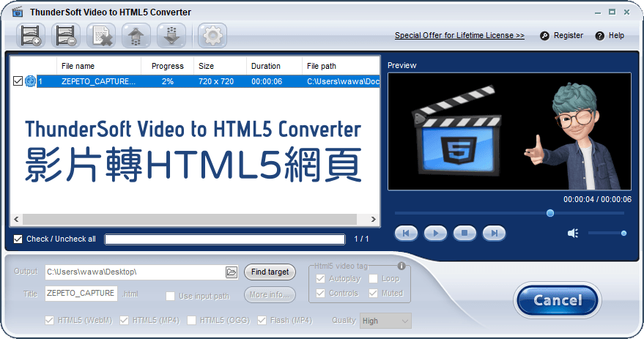Click the Add video files toolbar icon
644x339 pixels.
click(31, 36)
